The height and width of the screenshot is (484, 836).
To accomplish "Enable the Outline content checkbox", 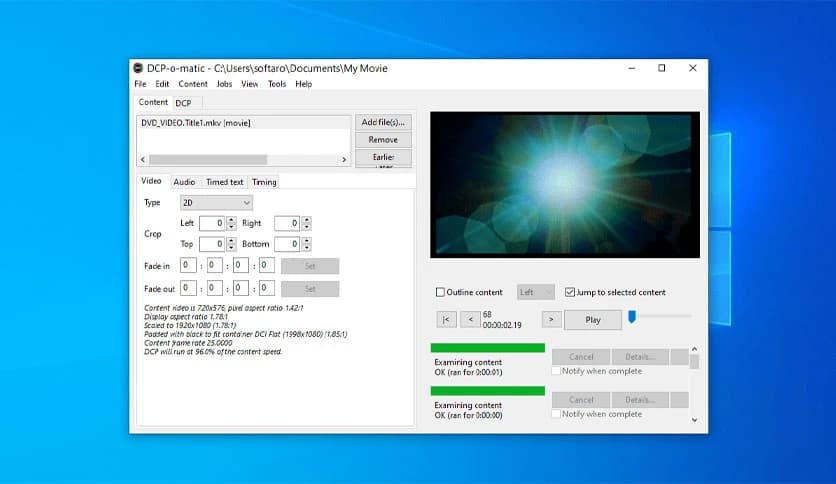I will pos(441,292).
